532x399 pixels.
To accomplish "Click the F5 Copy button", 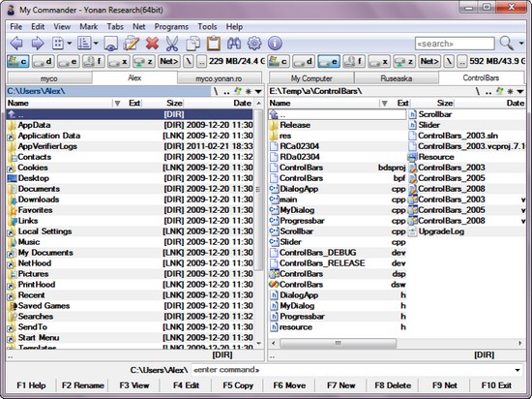I will (x=238, y=385).
